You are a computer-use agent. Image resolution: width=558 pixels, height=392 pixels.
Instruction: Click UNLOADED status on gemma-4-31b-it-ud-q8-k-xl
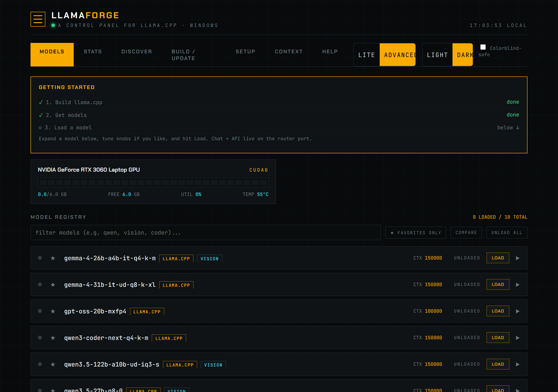(x=467, y=284)
